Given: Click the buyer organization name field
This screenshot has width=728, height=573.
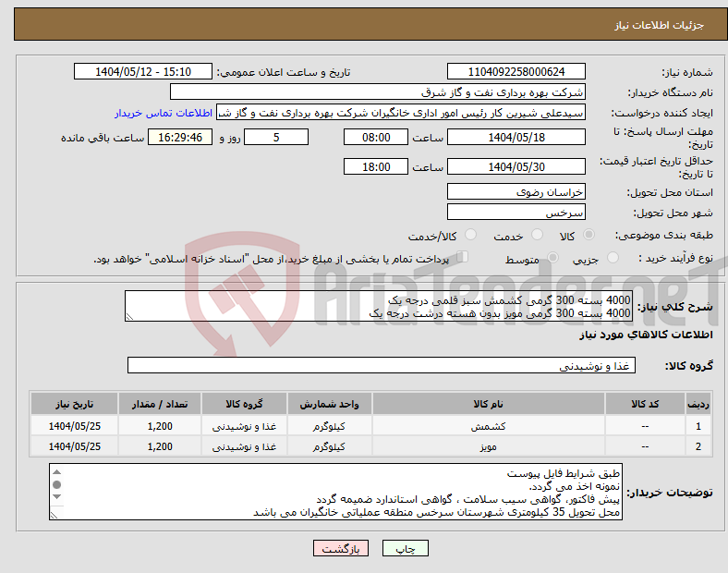Looking at the screenshot, I should pos(378,91).
